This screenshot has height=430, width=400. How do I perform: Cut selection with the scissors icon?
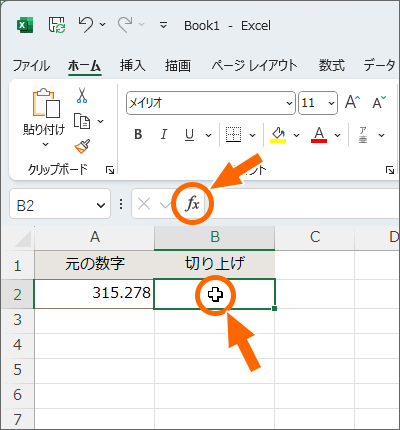point(82,95)
